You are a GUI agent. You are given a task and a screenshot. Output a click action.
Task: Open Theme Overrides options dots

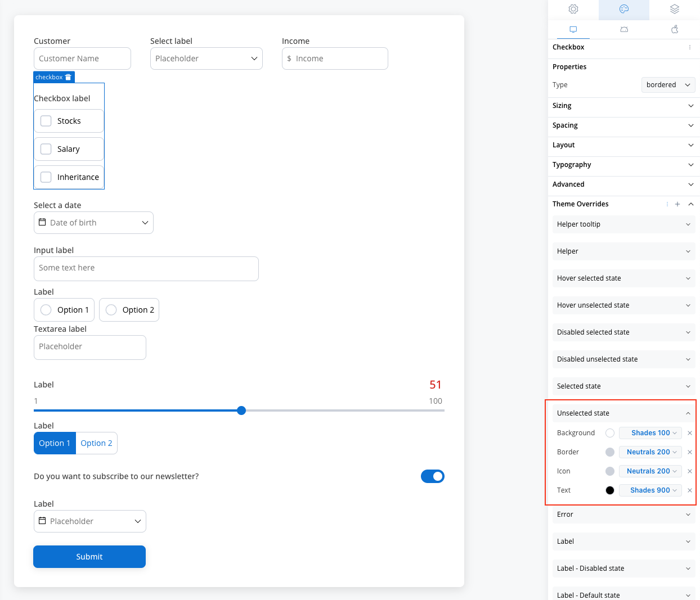coord(667,204)
